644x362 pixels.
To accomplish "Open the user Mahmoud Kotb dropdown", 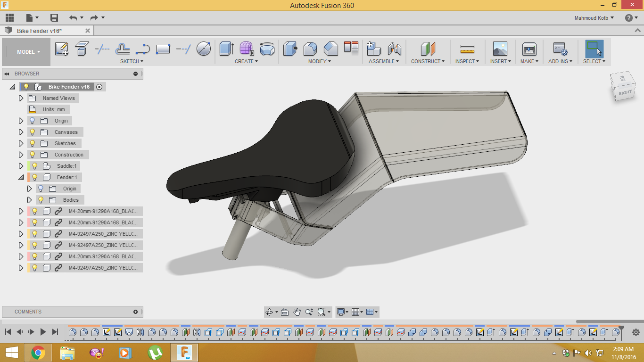I will (x=594, y=18).
